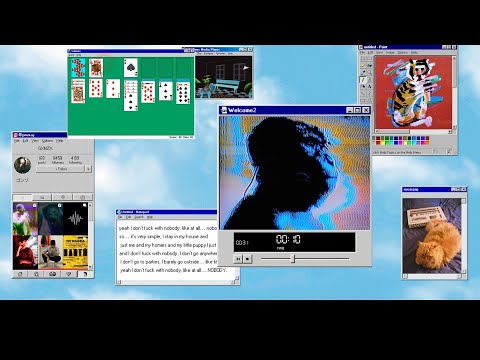Open the yellow poster post thumbnail
480x360 pixels.
[x=75, y=252]
